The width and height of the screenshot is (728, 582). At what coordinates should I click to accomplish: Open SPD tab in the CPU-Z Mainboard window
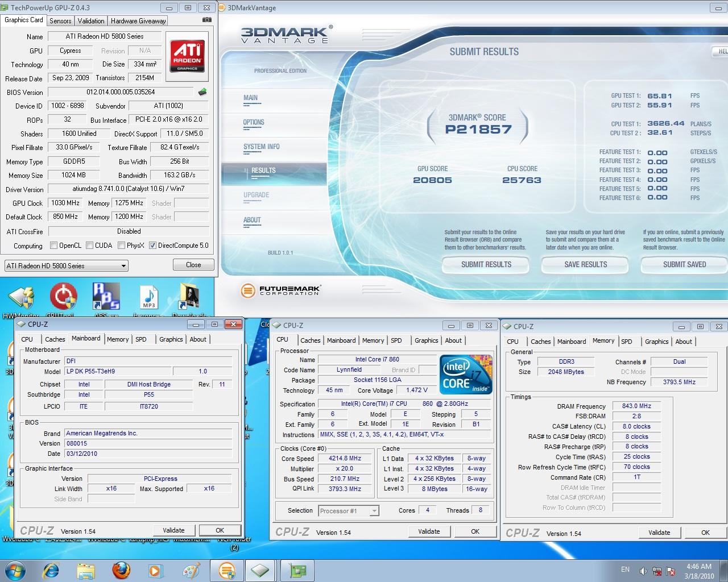coord(141,339)
